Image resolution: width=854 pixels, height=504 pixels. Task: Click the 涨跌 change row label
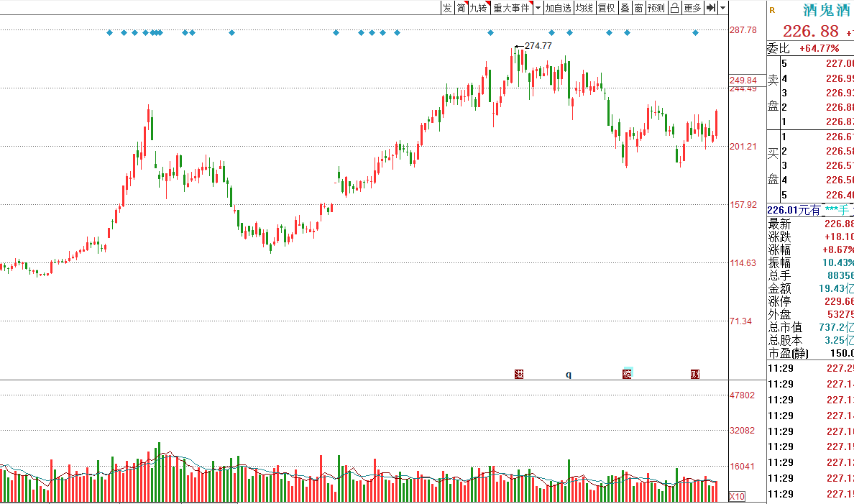click(779, 237)
